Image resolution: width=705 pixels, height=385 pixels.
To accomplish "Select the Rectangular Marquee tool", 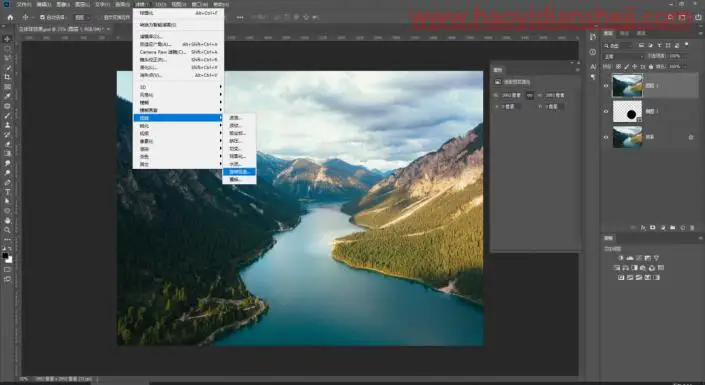I will coord(7,48).
